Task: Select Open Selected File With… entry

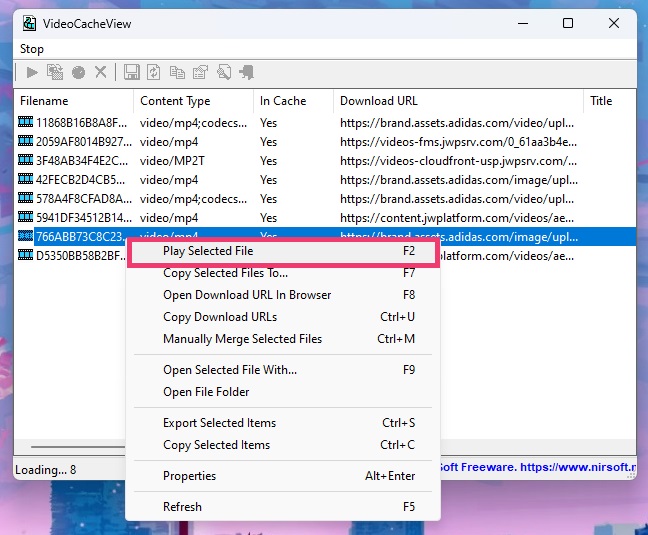Action: [283, 370]
